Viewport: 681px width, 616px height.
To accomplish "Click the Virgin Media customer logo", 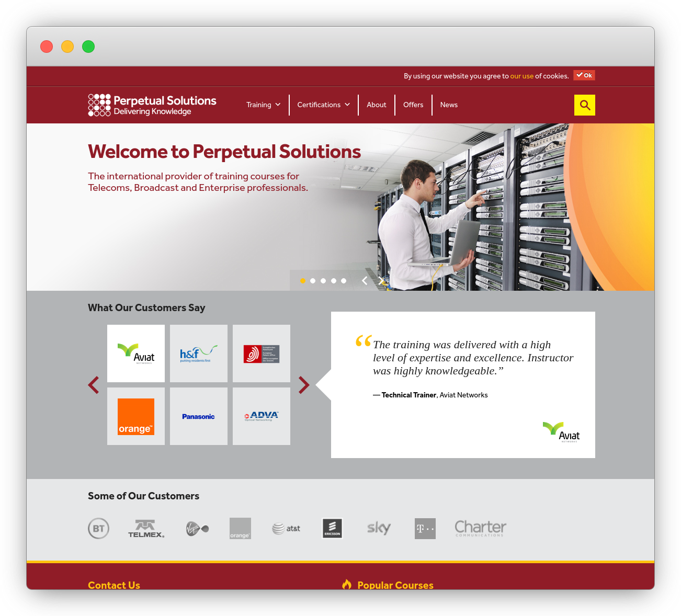I will [x=198, y=529].
